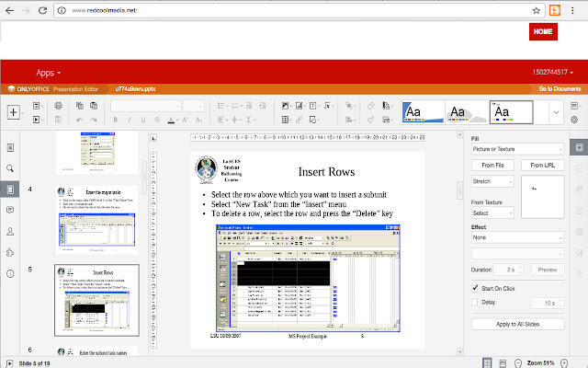588x368 pixels.
Task: Click the From File button
Action: coord(492,165)
